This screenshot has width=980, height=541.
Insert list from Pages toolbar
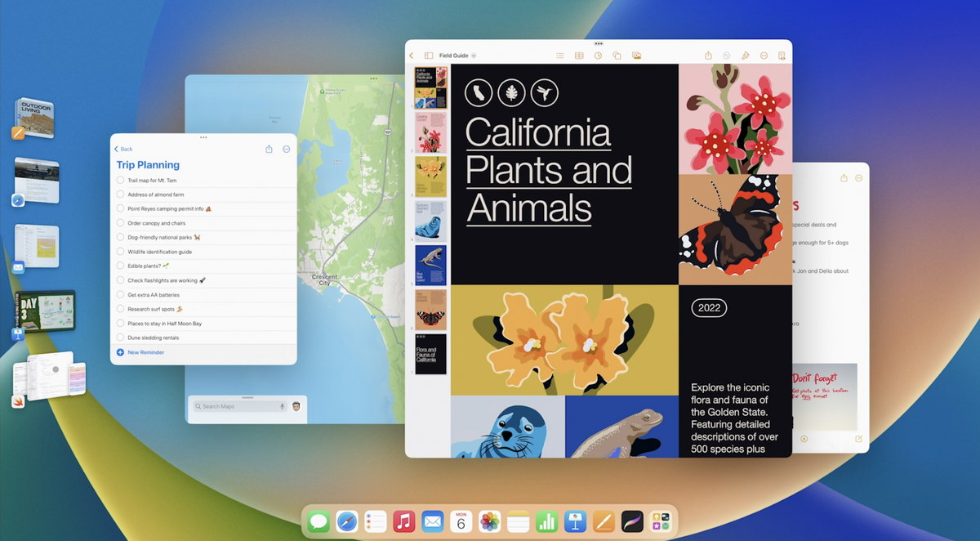(x=559, y=56)
